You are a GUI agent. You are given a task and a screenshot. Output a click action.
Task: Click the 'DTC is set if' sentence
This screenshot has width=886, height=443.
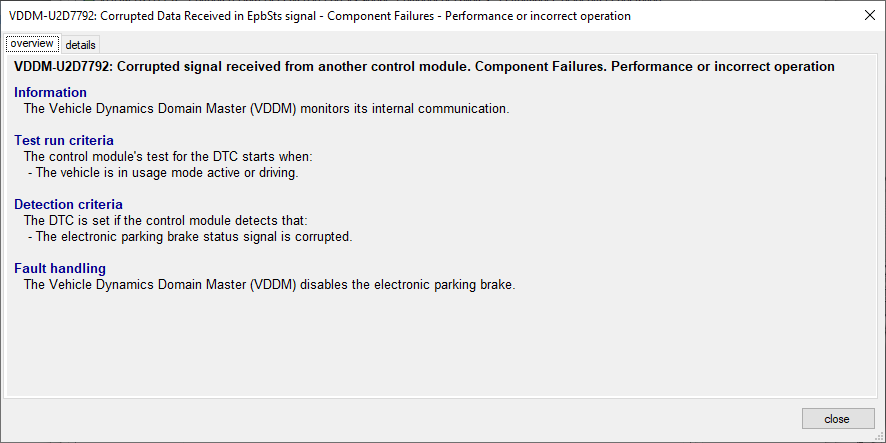click(x=166, y=220)
